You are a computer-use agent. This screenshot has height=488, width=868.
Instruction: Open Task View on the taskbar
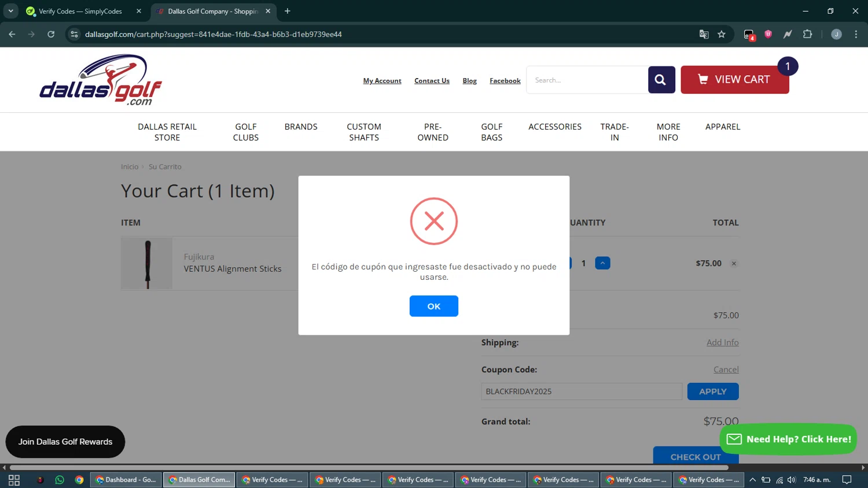point(14,480)
